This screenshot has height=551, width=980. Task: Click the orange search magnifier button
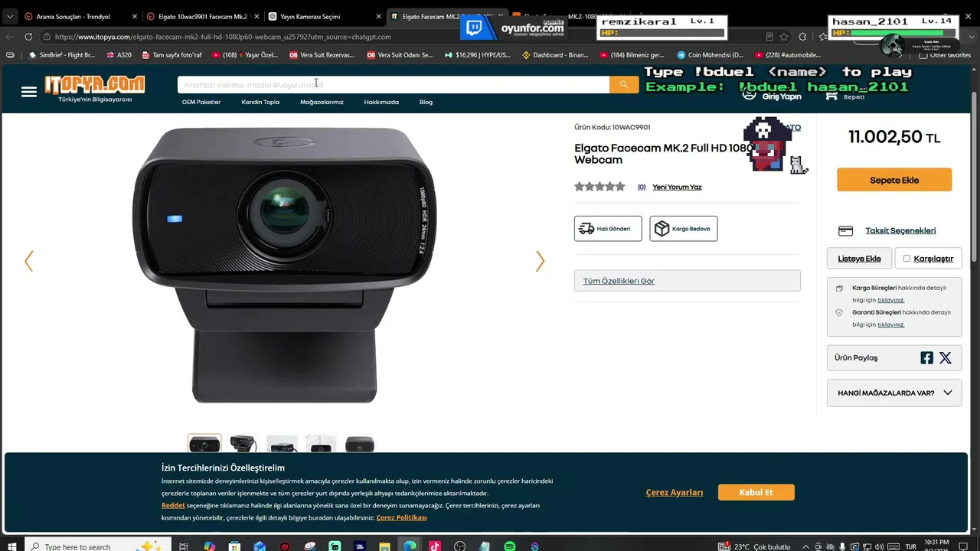(624, 84)
